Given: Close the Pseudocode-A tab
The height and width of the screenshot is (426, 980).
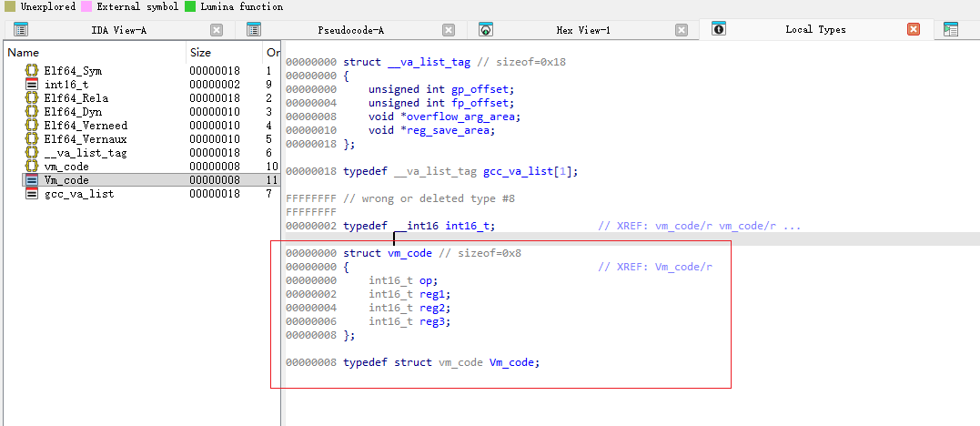Looking at the screenshot, I should coord(449,29).
